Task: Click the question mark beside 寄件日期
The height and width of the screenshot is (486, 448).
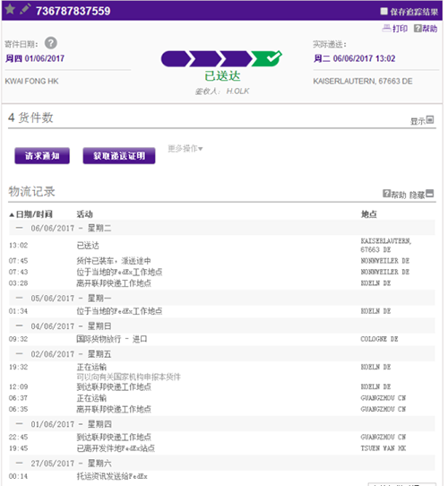Action: click(x=51, y=43)
